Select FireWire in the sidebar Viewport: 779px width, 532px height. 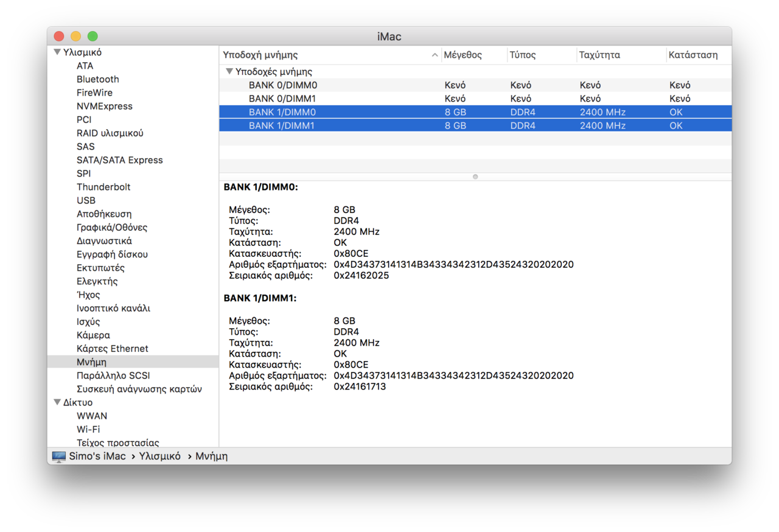point(94,93)
